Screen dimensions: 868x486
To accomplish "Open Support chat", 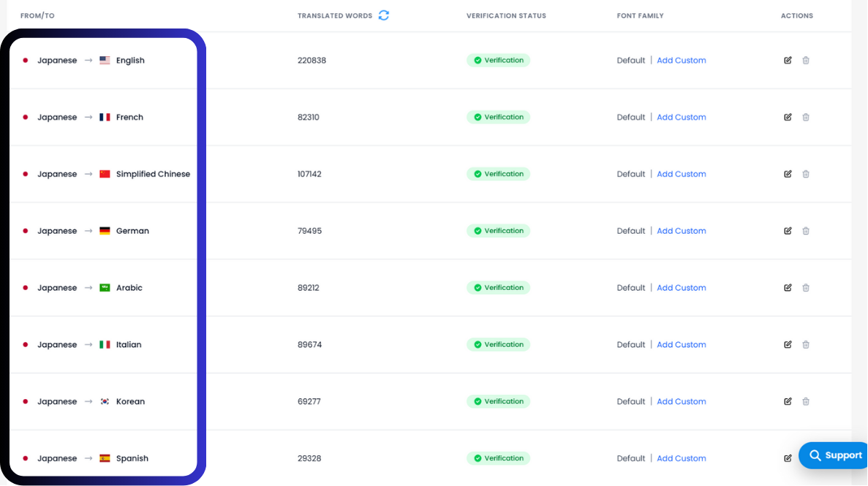I will click(x=833, y=455).
